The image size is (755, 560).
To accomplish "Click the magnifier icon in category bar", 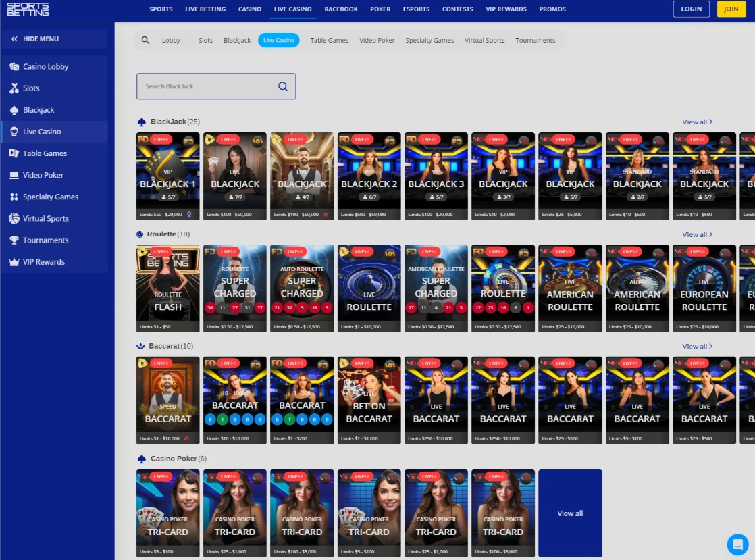I will (145, 41).
